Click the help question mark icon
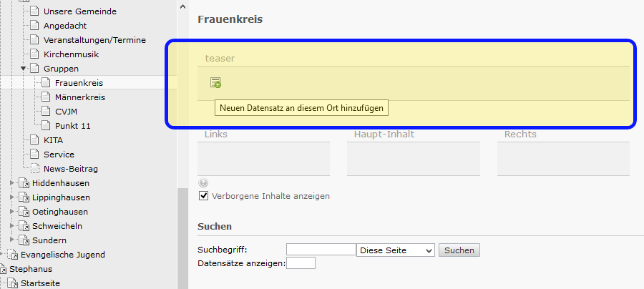The width and height of the screenshot is (644, 289). [x=203, y=183]
